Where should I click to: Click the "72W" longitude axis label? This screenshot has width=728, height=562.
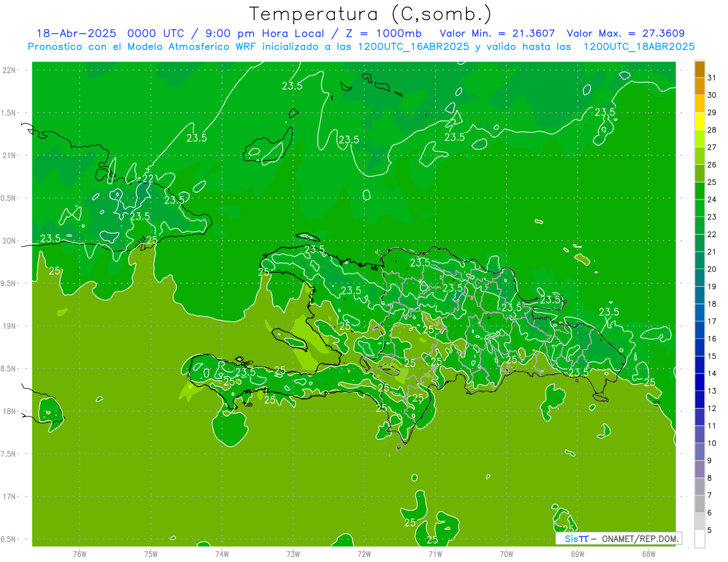[364, 554]
